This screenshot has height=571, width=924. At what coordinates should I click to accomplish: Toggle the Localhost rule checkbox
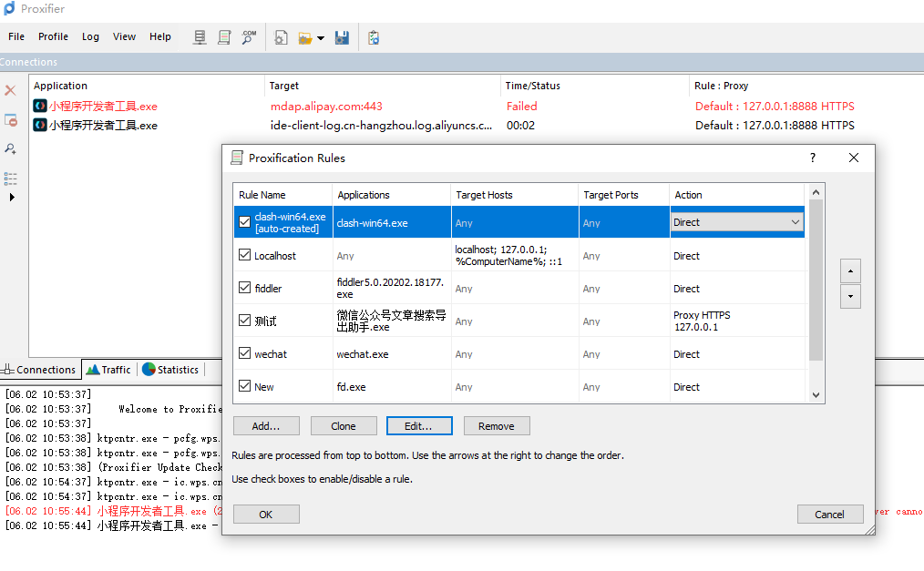[244, 255]
